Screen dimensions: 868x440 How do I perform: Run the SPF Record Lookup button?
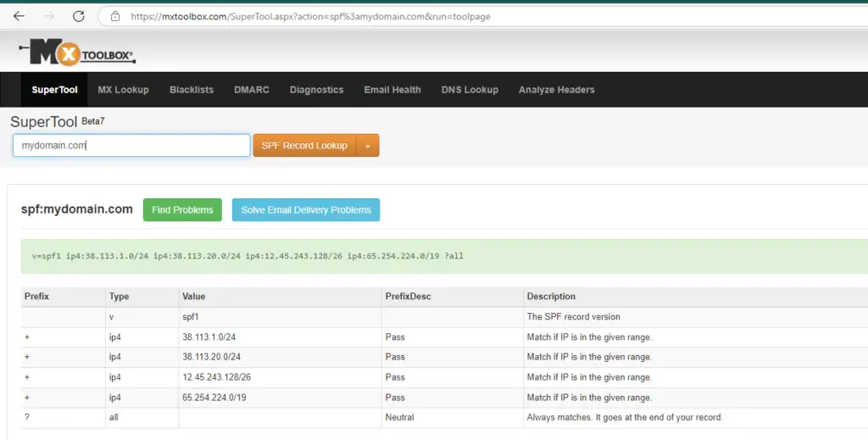coord(304,146)
